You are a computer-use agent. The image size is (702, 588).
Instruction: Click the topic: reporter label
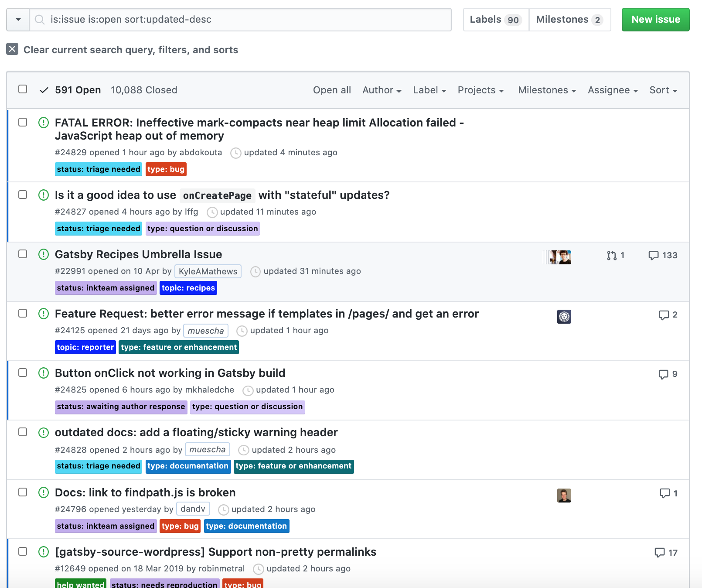85,347
